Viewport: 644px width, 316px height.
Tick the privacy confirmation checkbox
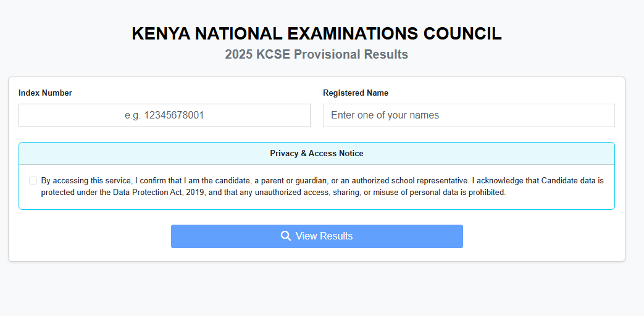pos(33,181)
